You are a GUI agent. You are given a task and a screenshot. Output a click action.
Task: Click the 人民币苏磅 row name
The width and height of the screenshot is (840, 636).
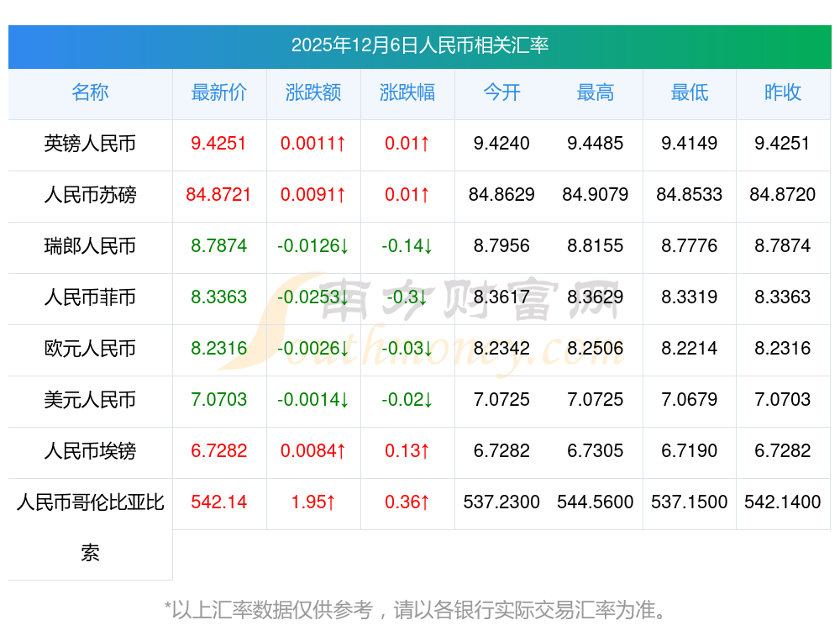click(x=90, y=195)
